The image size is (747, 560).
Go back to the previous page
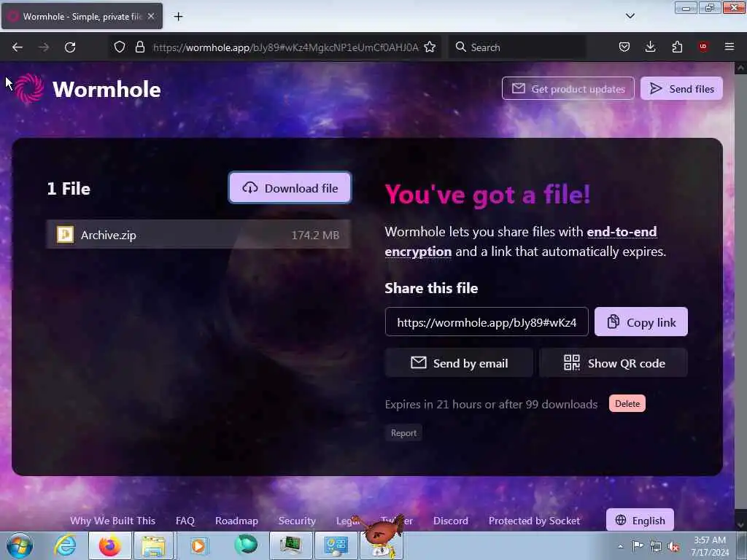(x=18, y=47)
